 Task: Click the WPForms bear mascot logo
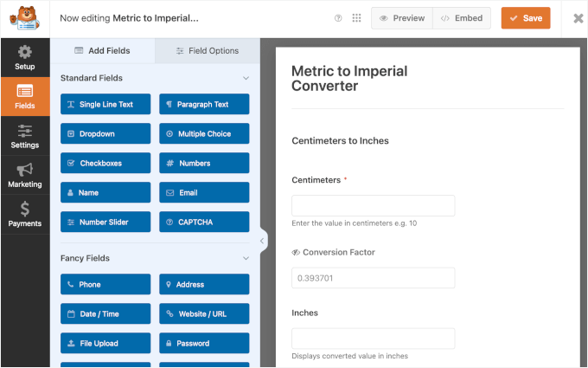coord(24,17)
